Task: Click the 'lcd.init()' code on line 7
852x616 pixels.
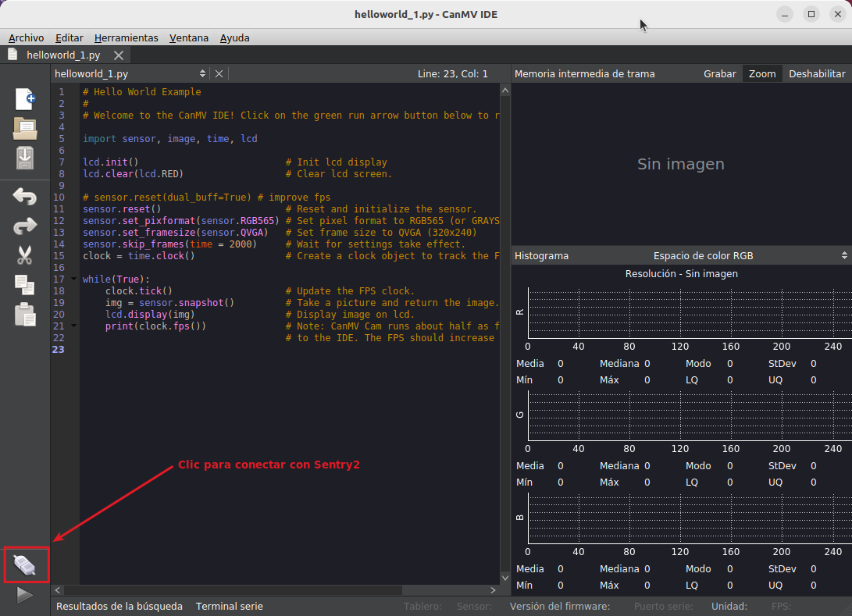Action: click(x=111, y=162)
